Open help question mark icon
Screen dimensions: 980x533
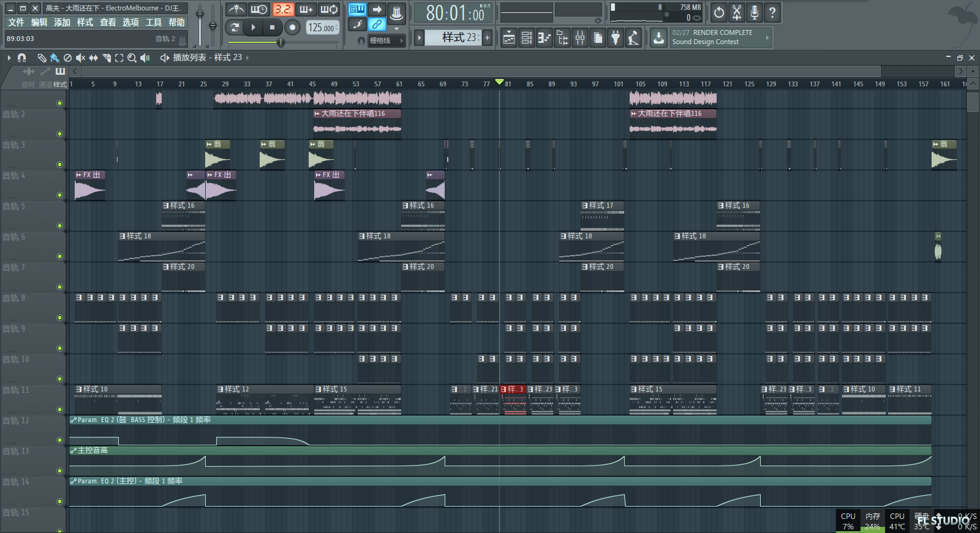pos(772,12)
